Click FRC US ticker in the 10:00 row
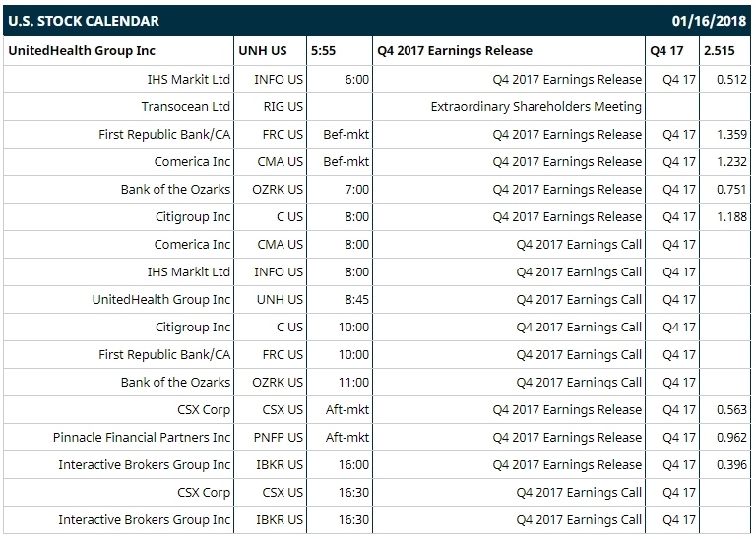Image resolution: width=756 pixels, height=539 pixels. coord(283,354)
